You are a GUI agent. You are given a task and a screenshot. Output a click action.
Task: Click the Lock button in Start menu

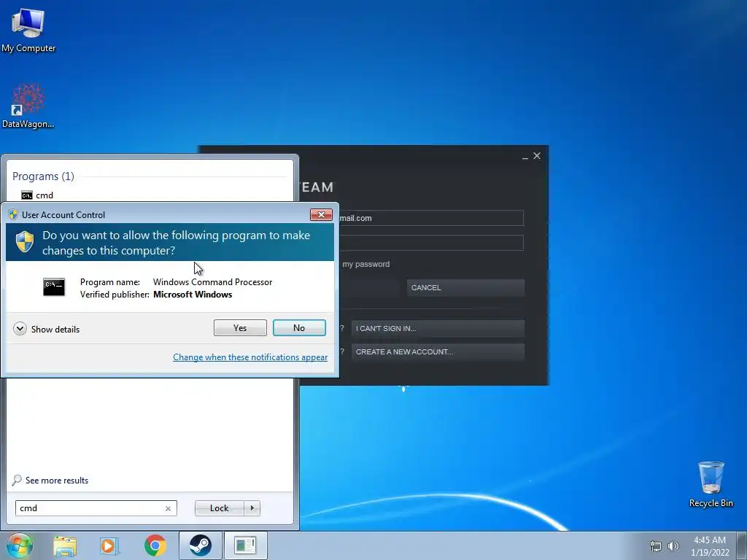pyautogui.click(x=219, y=508)
